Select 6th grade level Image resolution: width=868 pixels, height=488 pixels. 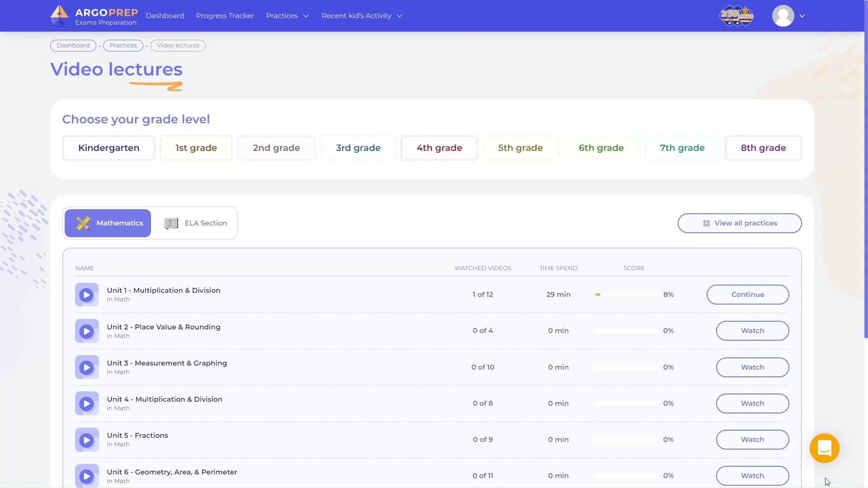click(601, 148)
